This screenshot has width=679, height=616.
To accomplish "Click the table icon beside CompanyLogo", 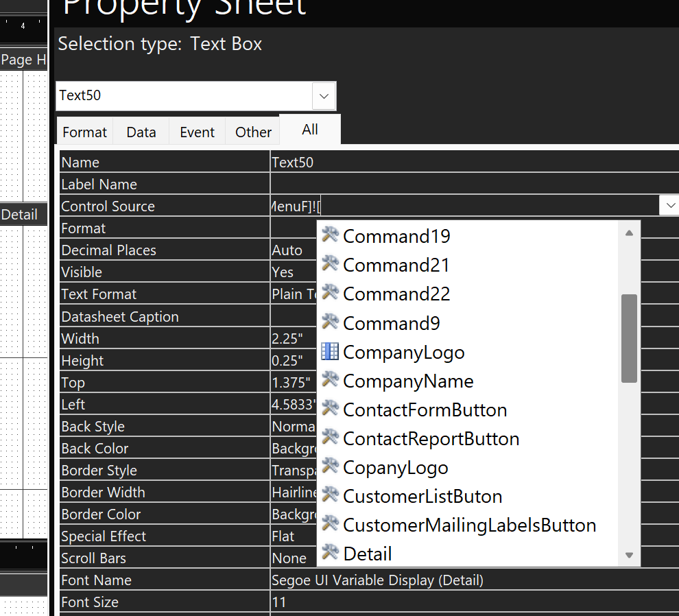I will click(330, 352).
